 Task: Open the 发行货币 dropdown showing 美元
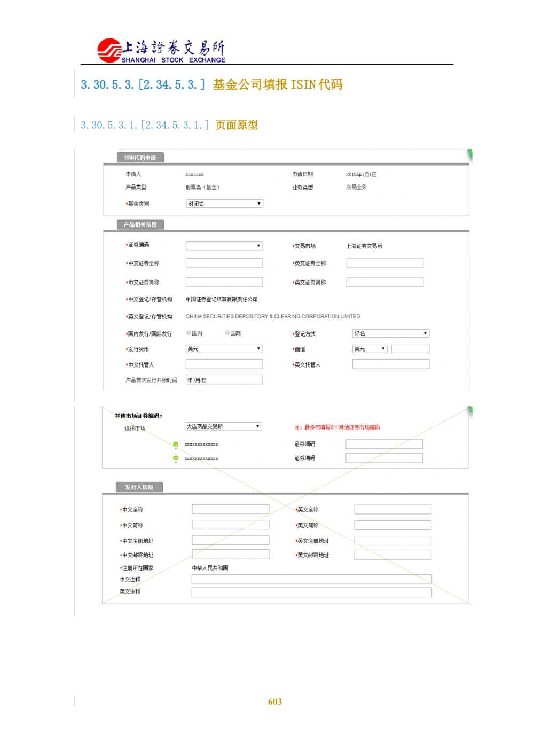pos(224,348)
